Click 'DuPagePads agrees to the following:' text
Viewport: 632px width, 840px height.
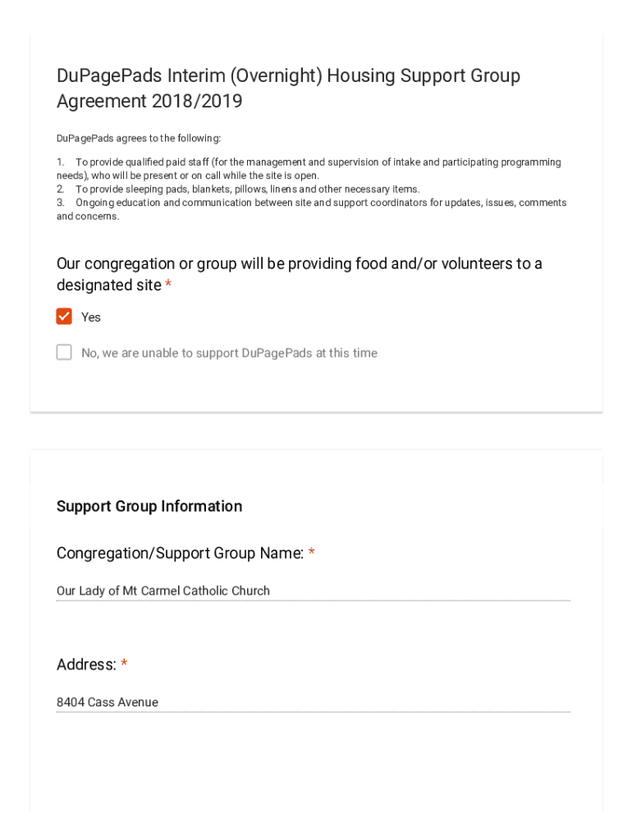(139, 139)
